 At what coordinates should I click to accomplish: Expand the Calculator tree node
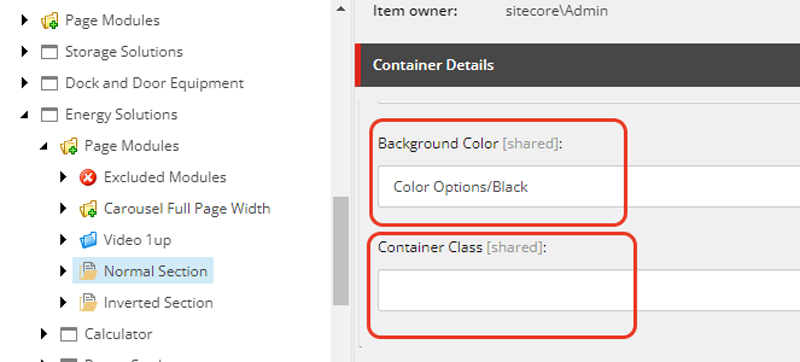(44, 334)
